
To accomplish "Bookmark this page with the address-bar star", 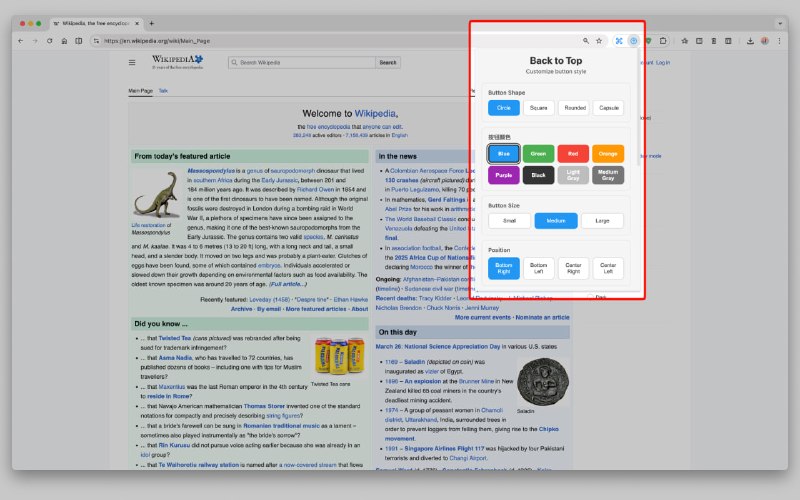I will click(x=599, y=41).
